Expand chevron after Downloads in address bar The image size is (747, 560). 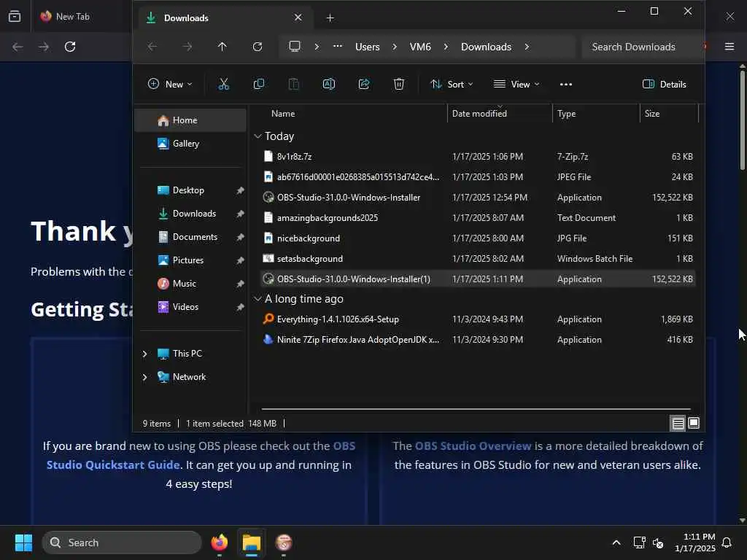tap(527, 47)
